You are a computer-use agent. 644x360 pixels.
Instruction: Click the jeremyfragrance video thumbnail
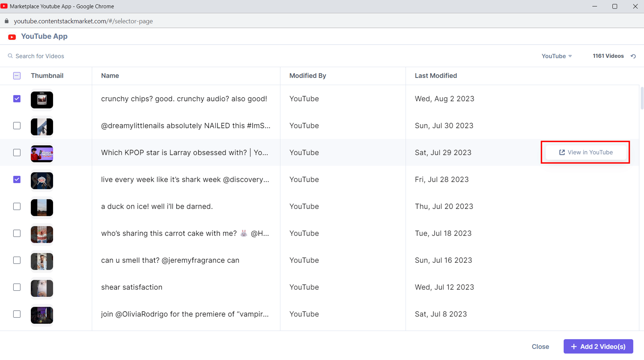42,261
